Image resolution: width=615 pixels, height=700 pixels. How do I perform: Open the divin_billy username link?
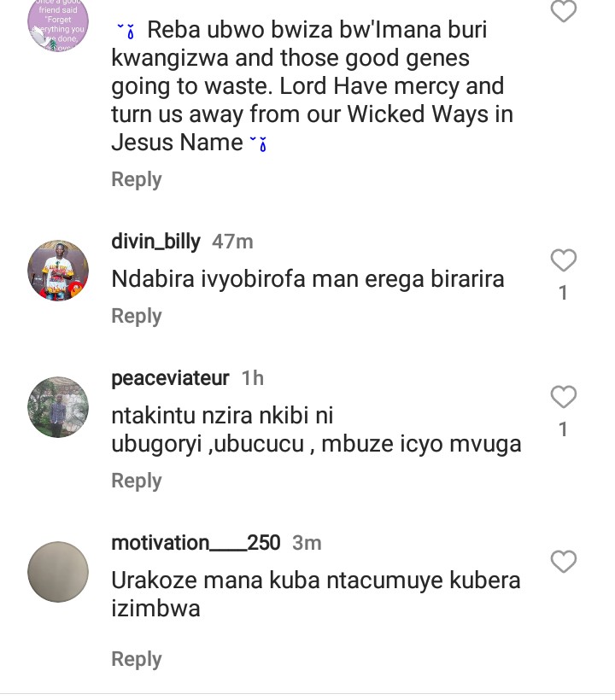(x=155, y=242)
